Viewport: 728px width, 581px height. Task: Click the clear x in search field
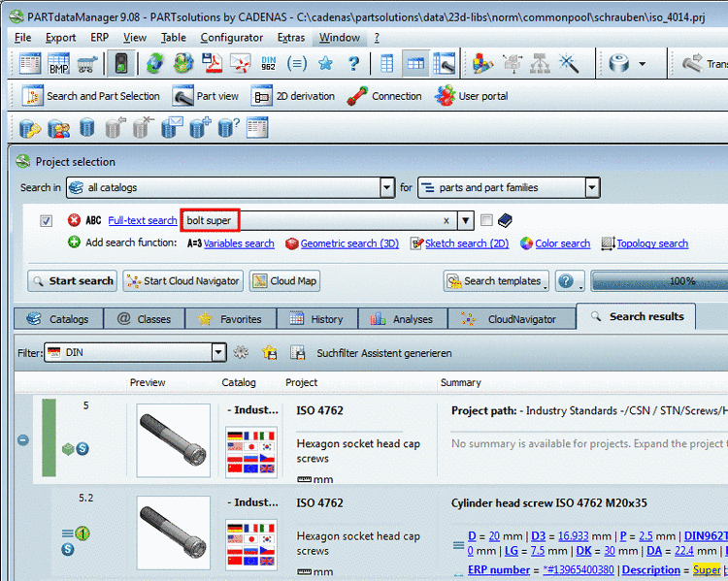click(447, 221)
